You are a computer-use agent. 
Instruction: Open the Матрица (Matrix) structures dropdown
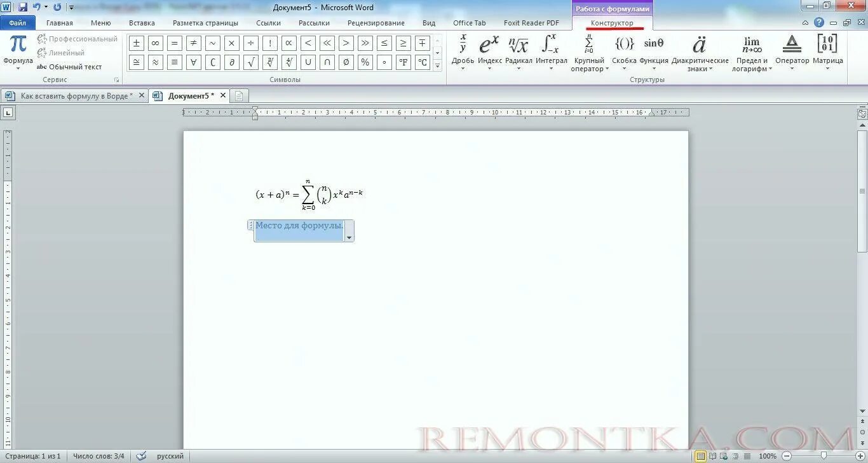coord(827,52)
